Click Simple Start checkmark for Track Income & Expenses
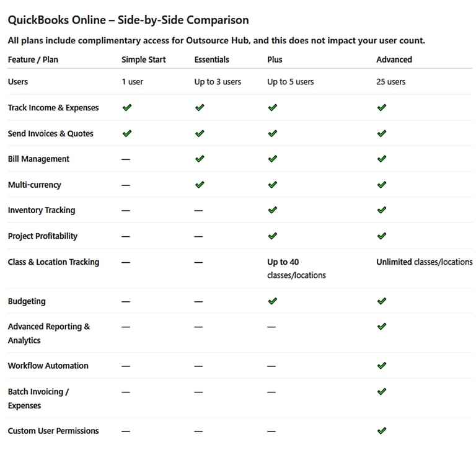 point(127,107)
